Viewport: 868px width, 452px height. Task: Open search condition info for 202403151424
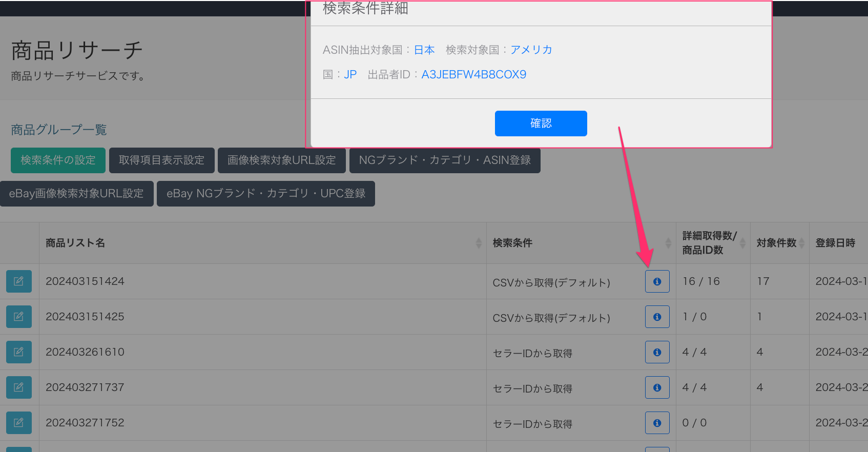pyautogui.click(x=657, y=281)
